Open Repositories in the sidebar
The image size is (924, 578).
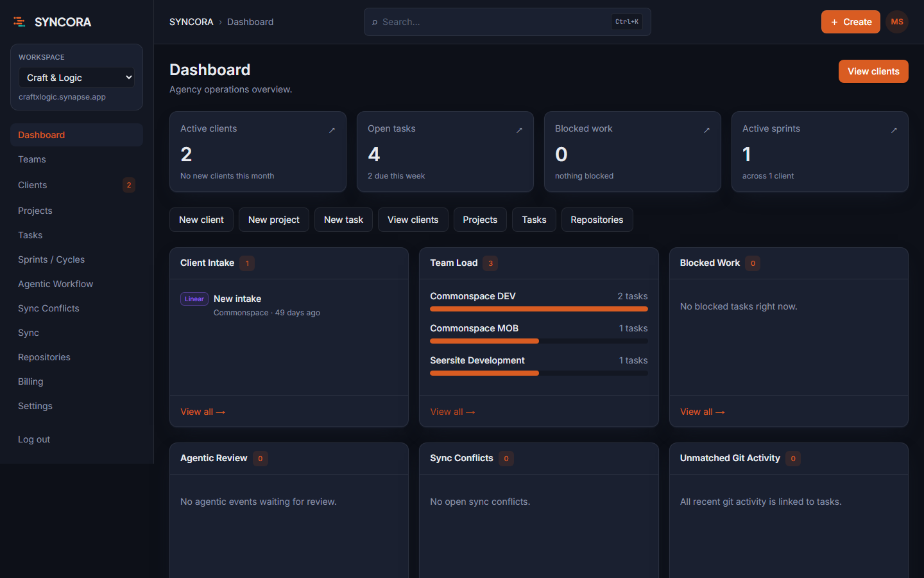click(x=76, y=357)
